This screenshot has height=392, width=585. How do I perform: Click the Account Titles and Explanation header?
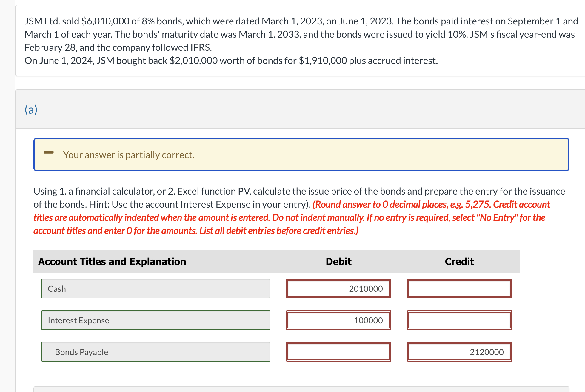click(112, 261)
